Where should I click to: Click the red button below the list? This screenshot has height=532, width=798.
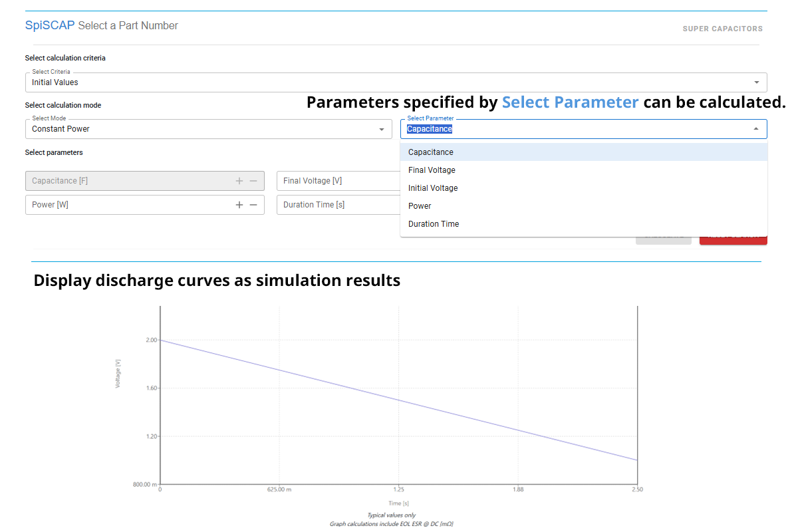pyautogui.click(x=733, y=239)
